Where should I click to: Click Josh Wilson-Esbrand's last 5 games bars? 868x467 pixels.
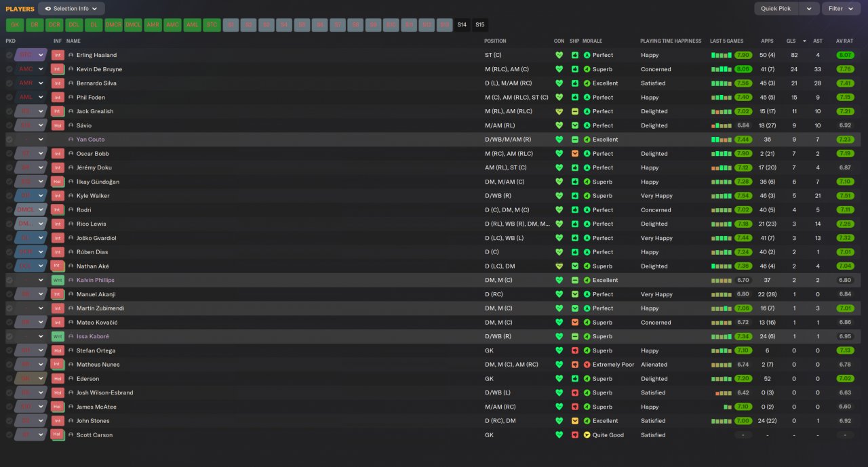tap(723, 393)
